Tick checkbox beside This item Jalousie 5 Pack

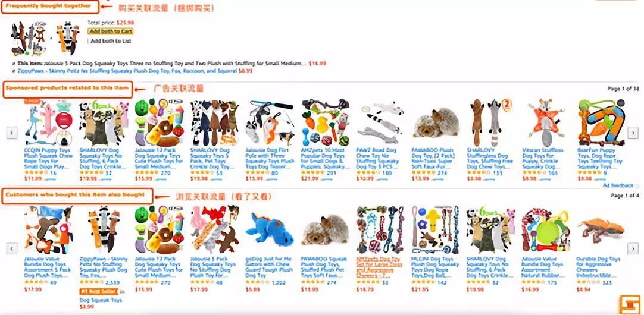tap(15, 64)
